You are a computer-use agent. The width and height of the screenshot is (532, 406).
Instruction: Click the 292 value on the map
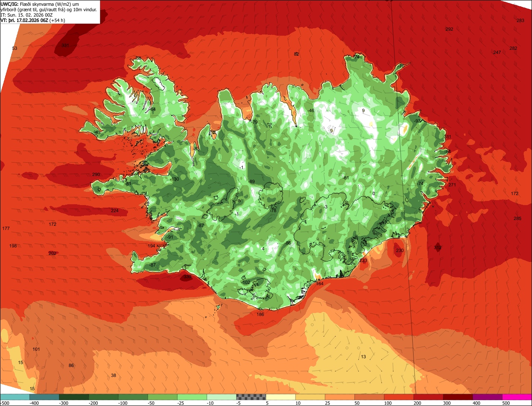(x=449, y=29)
